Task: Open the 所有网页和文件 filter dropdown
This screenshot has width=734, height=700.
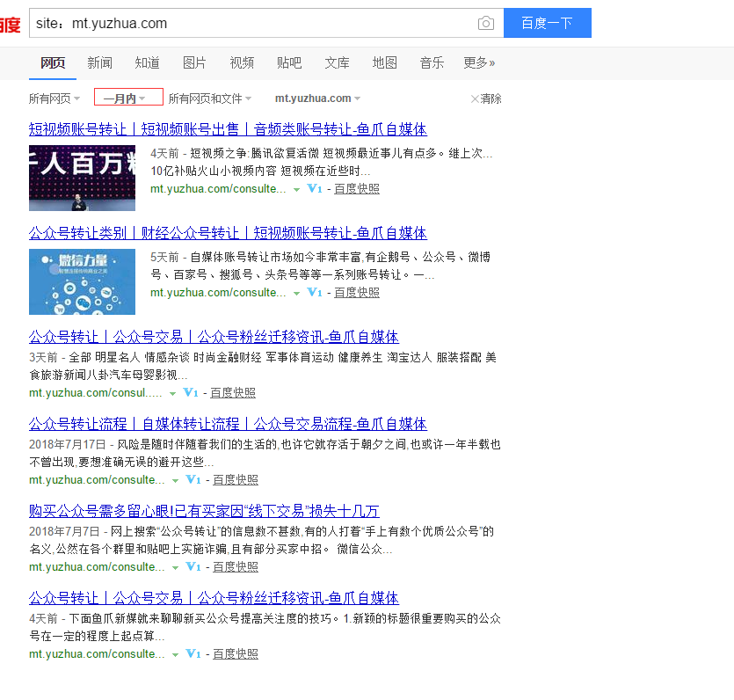Action: [210, 98]
